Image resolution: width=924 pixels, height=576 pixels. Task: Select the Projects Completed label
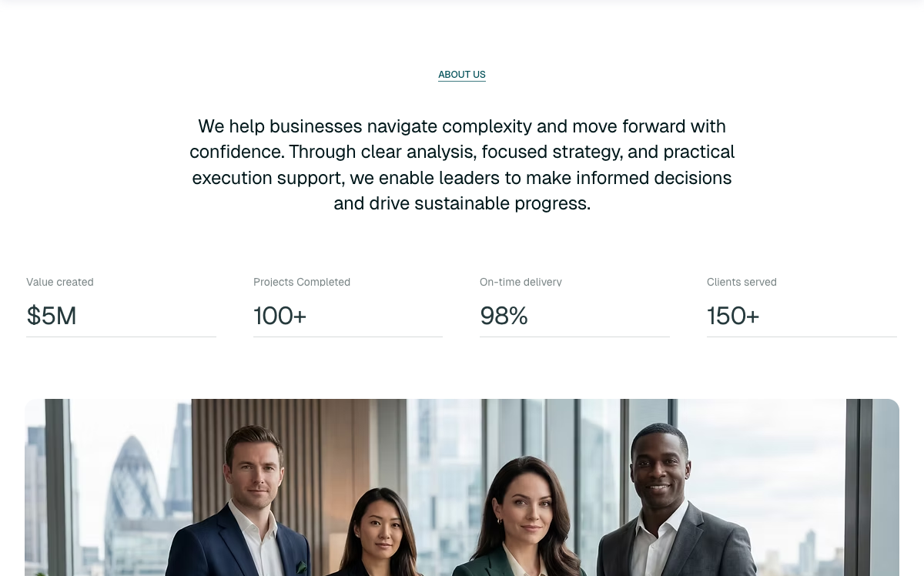coord(302,282)
